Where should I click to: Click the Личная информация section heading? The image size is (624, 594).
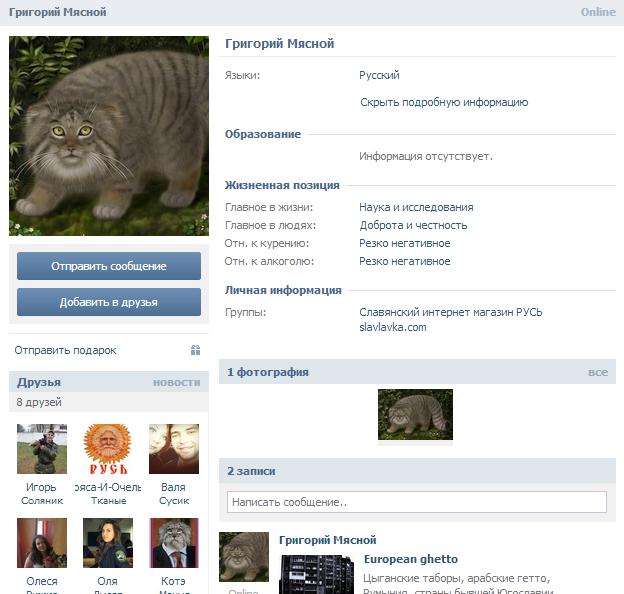coord(283,290)
